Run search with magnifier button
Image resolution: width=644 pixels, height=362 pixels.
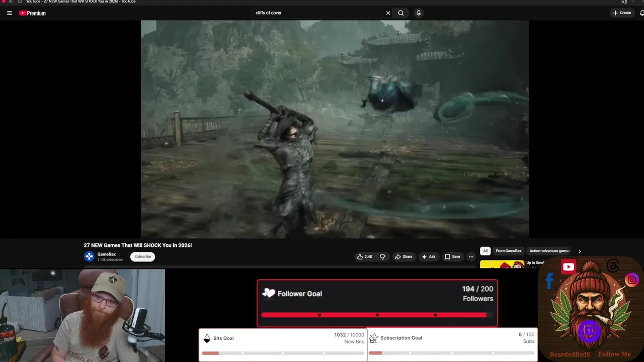coord(401,13)
